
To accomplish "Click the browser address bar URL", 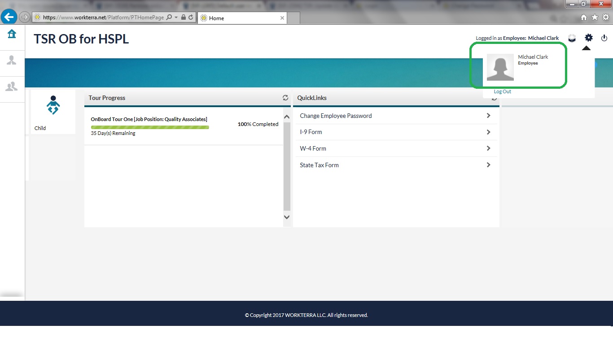I will (103, 17).
